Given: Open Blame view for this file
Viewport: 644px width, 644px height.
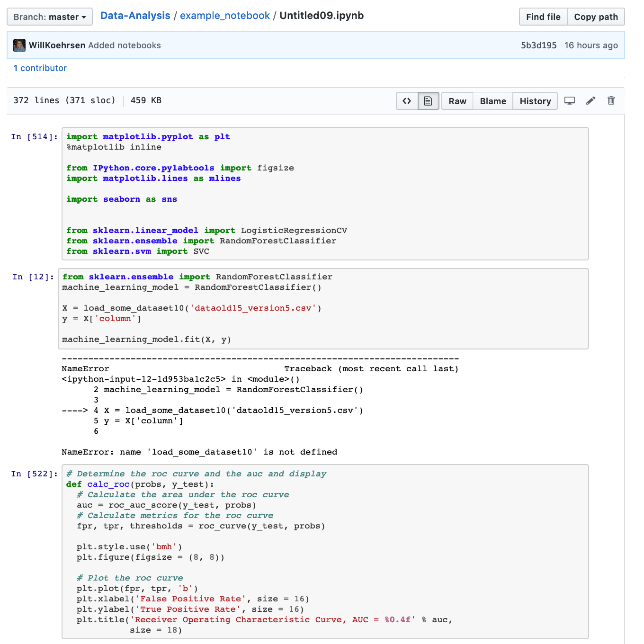Looking at the screenshot, I should 493,101.
